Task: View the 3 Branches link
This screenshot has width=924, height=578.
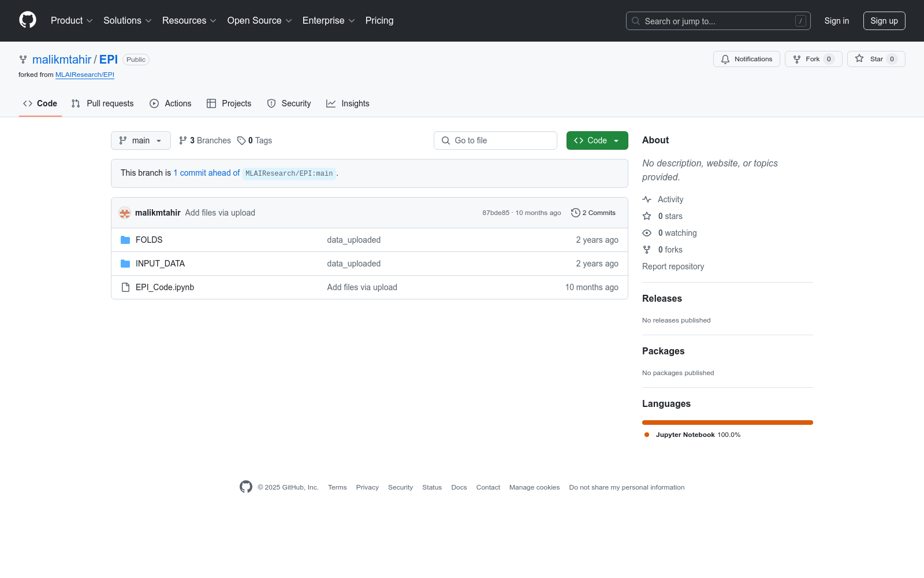Action: coord(205,140)
